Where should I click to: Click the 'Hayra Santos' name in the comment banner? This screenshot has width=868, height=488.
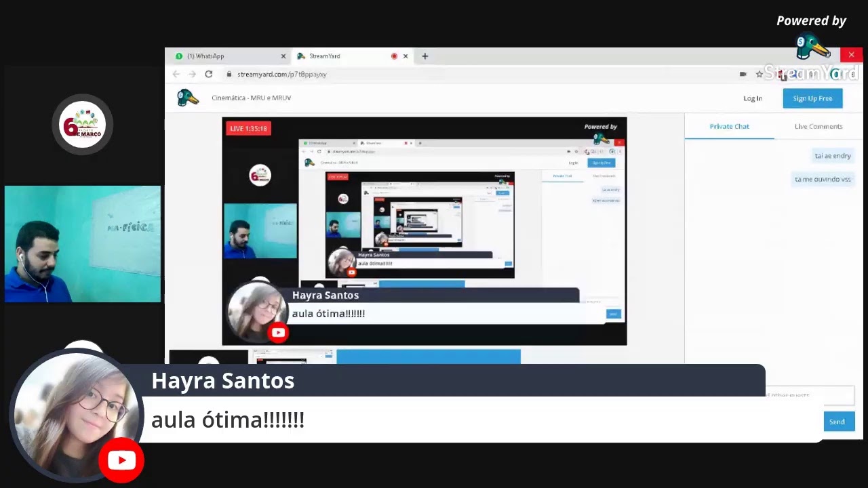pyautogui.click(x=222, y=381)
